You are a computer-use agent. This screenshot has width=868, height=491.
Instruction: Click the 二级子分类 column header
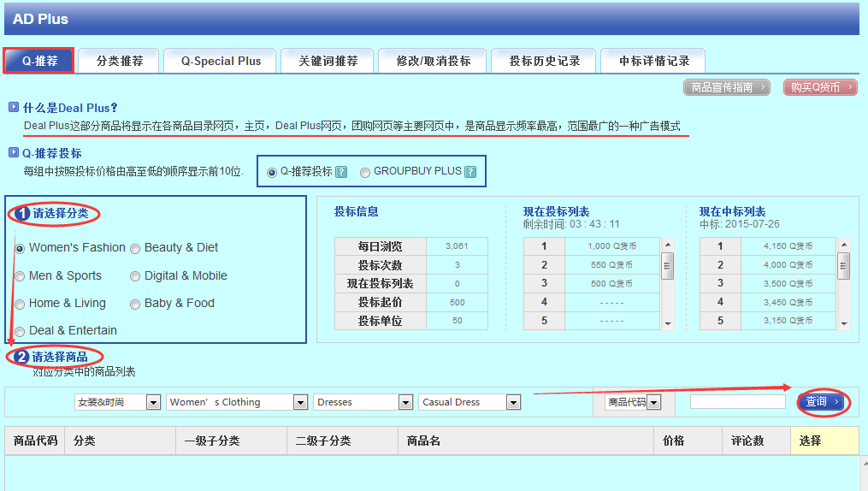[x=342, y=441]
